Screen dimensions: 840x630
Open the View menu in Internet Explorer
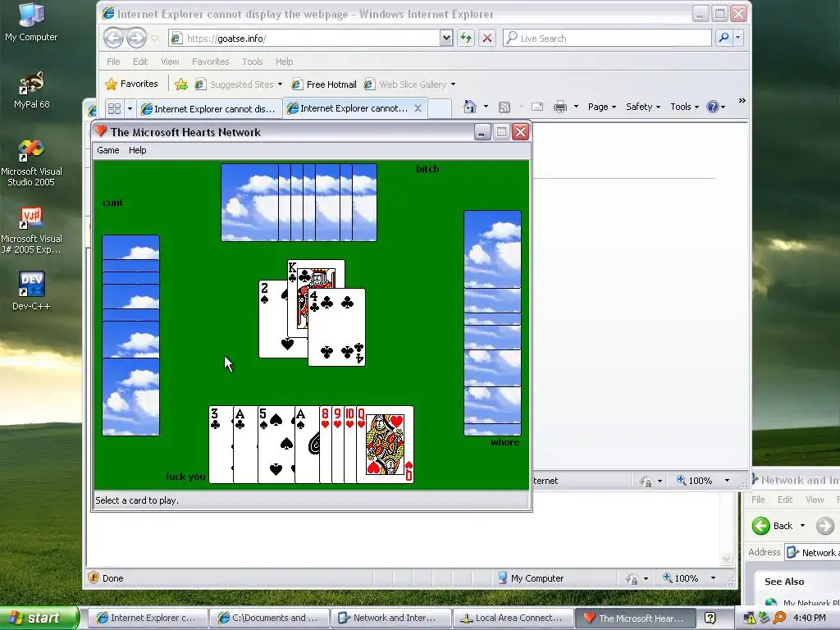170,62
